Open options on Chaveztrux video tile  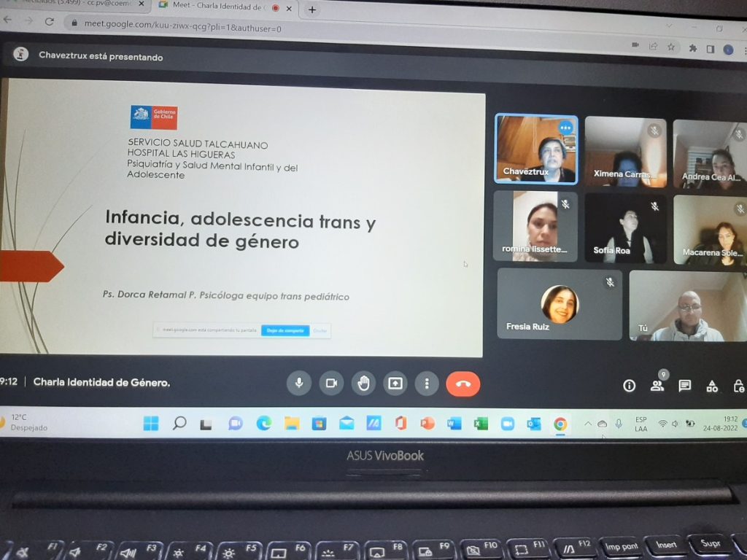pyautogui.click(x=565, y=128)
